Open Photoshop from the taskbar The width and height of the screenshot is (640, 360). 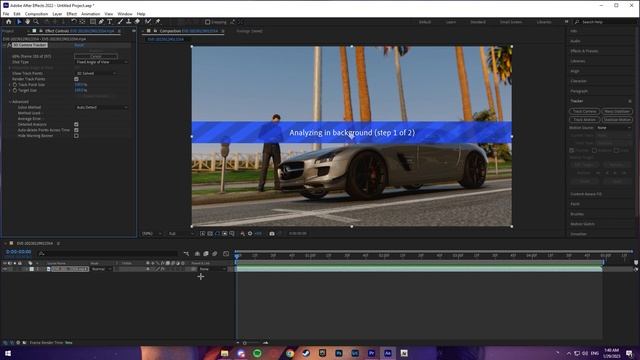339,353
